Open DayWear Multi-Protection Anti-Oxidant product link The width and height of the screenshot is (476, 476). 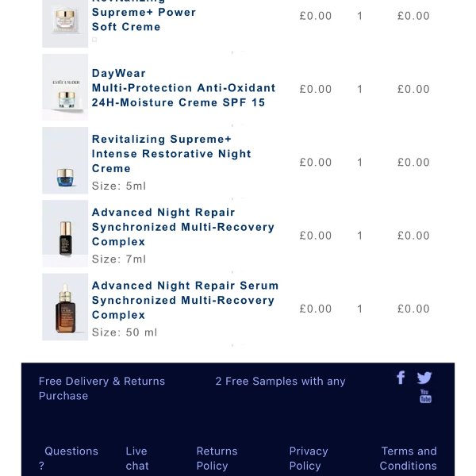183,88
